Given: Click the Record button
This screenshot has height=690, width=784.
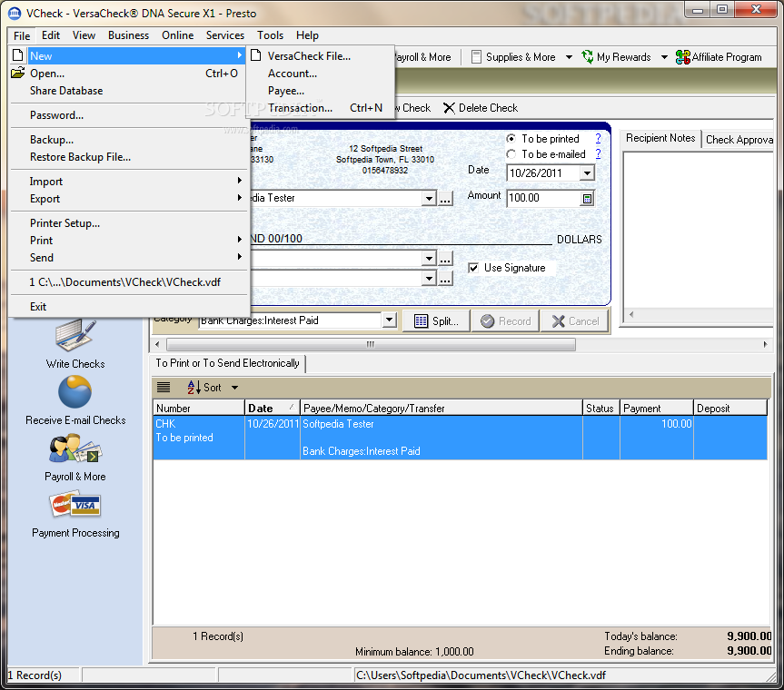Looking at the screenshot, I should point(505,321).
